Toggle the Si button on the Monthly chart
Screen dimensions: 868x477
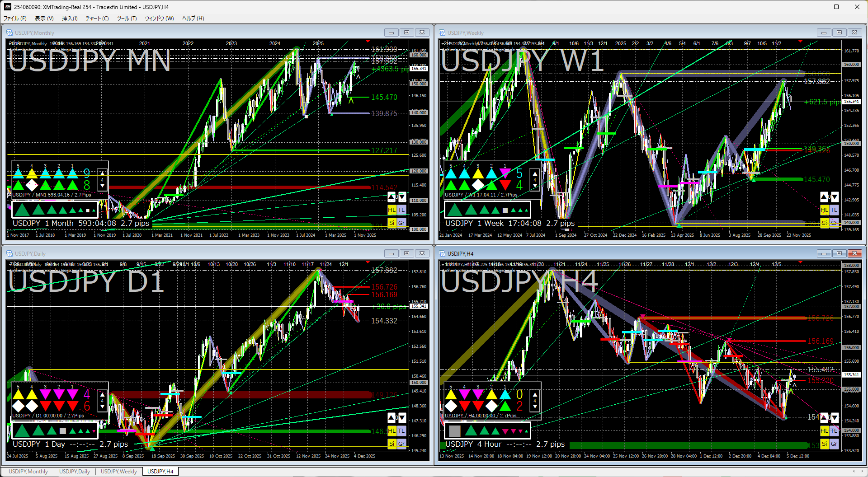point(392,223)
